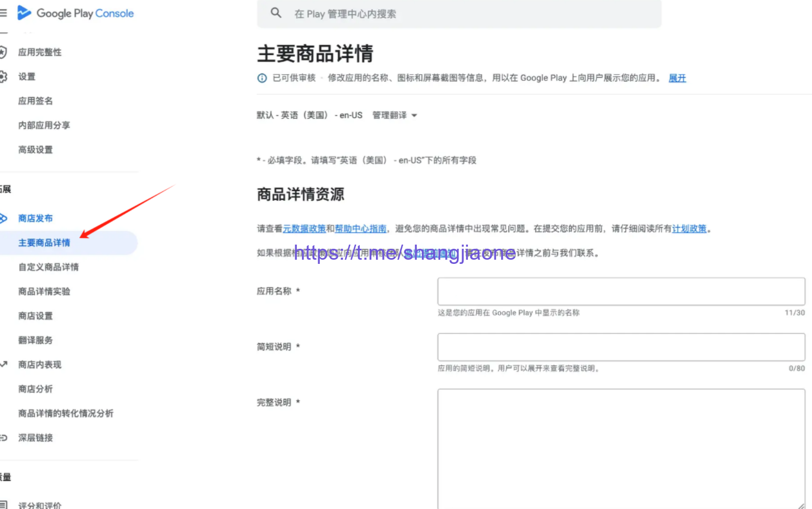Click the info icon beside 已可供审核

pyautogui.click(x=262, y=78)
